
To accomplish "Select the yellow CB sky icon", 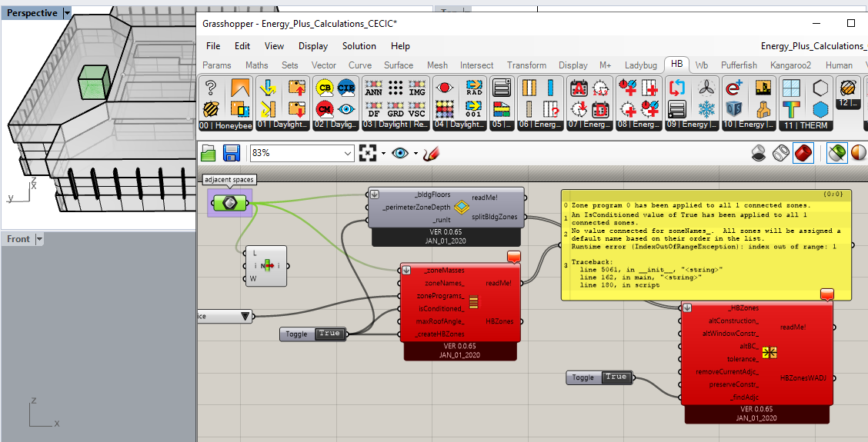I will tap(325, 88).
